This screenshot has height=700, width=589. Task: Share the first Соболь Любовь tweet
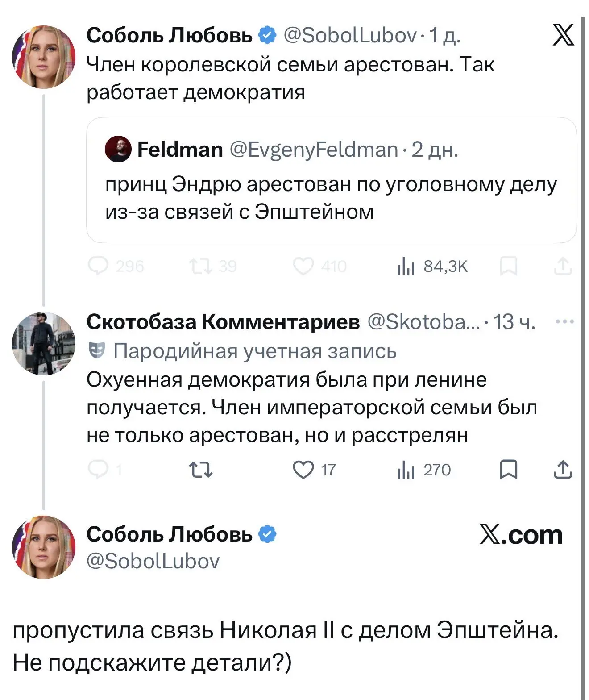(x=563, y=267)
